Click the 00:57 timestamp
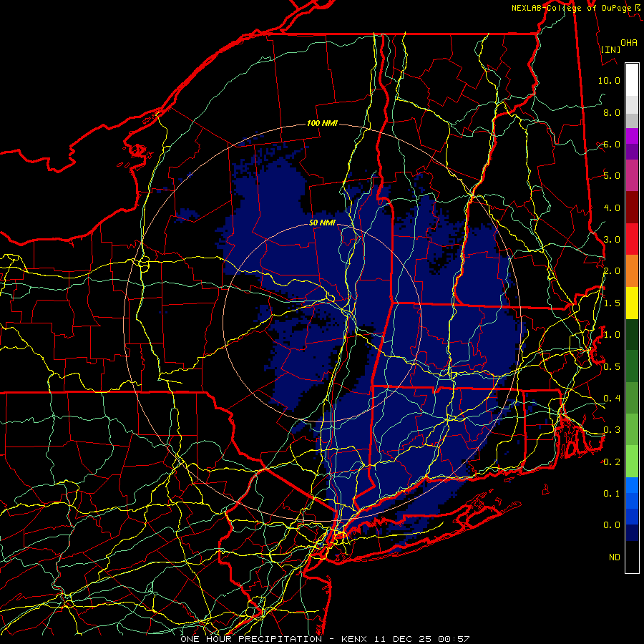The width and height of the screenshot is (644, 644). pyautogui.click(x=454, y=639)
